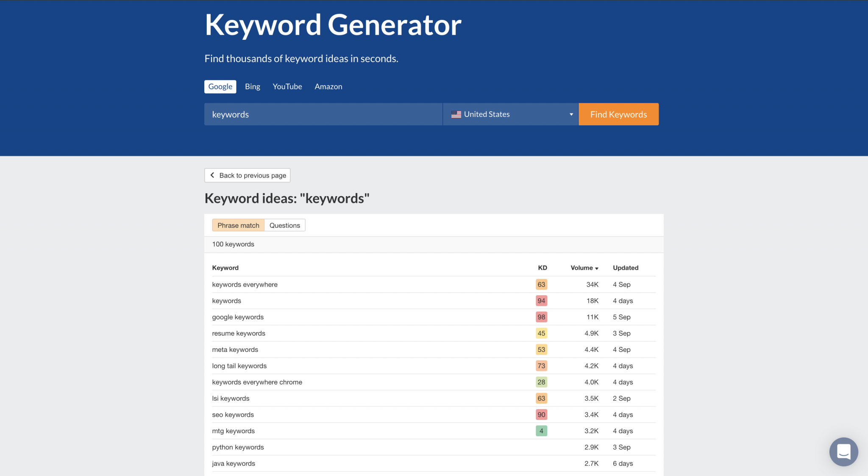The image size is (868, 476).
Task: Click the back chevron arrow icon
Action: 212,175
